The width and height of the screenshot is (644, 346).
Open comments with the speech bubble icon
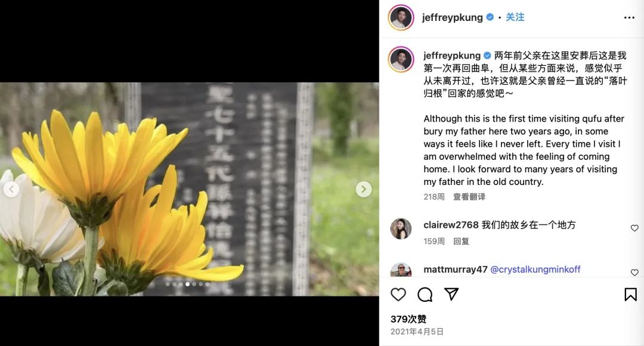[425, 295]
